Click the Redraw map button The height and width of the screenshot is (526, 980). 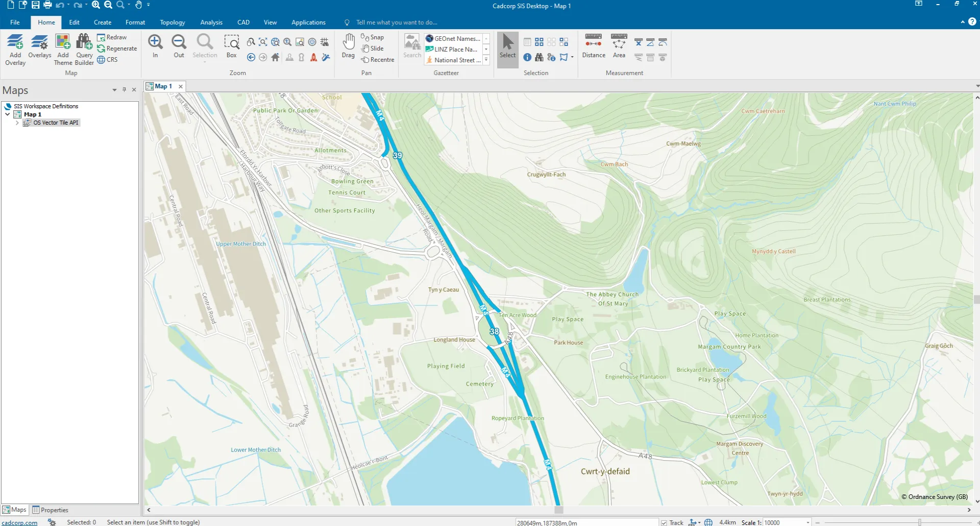[112, 37]
